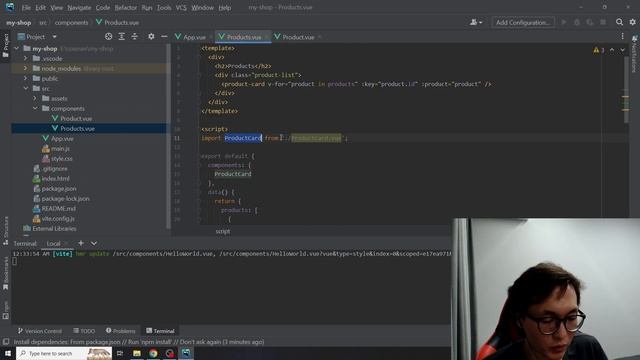Screen dimensions: 640x360
Task: Open editor tabs more options menu
Action: point(622,36)
